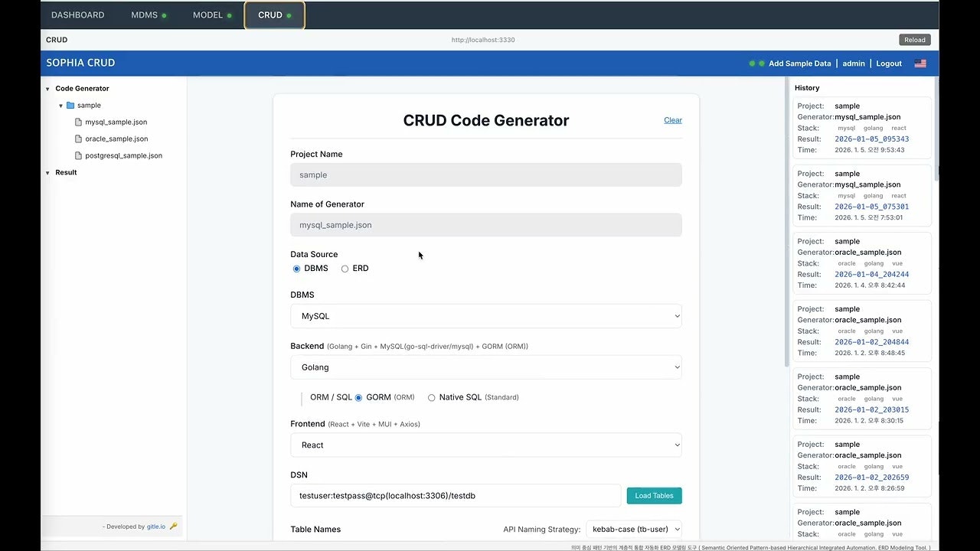Open the Frontend dropdown showing React
The width and height of the screenshot is (980, 551).
click(486, 445)
